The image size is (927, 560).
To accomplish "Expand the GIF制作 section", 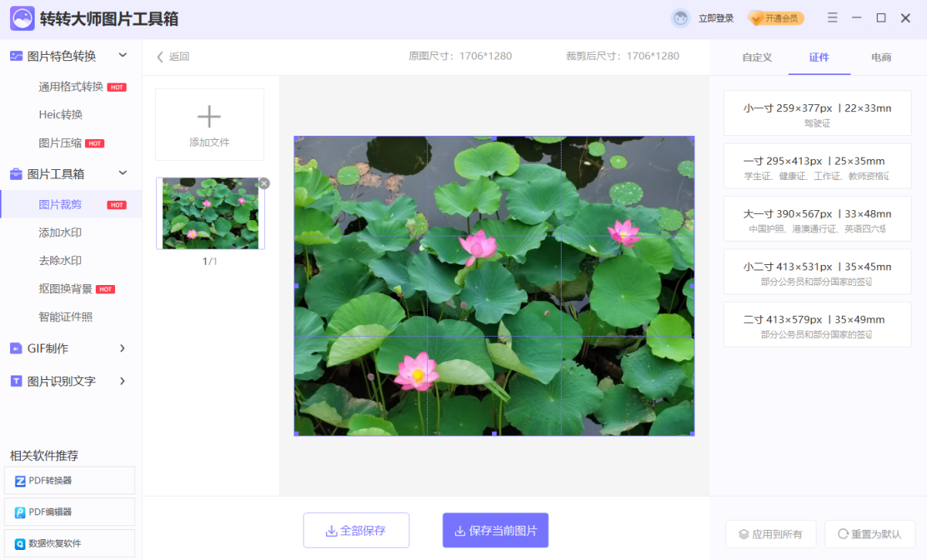I will pos(122,348).
